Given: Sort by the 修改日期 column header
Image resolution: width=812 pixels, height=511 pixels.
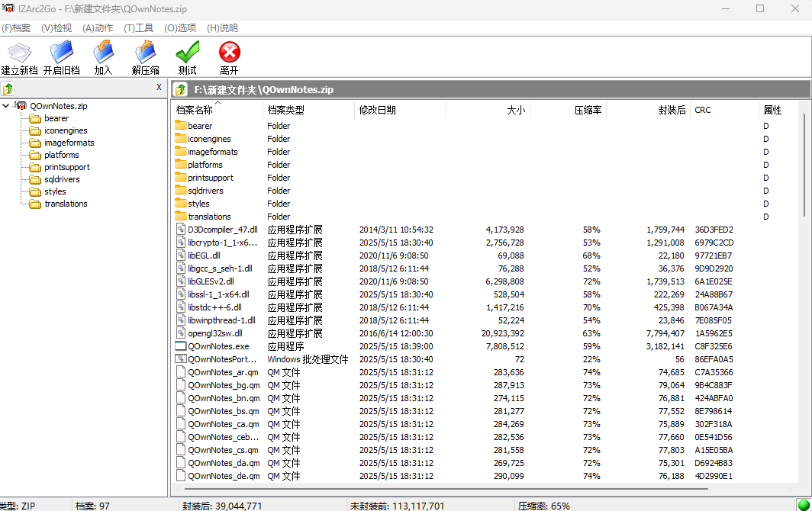Looking at the screenshot, I should 400,110.
